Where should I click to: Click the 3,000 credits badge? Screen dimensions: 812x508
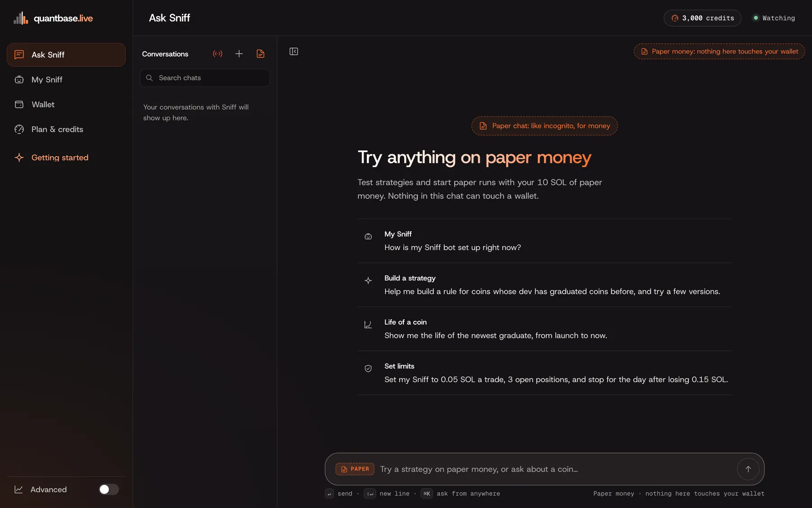[x=702, y=18]
